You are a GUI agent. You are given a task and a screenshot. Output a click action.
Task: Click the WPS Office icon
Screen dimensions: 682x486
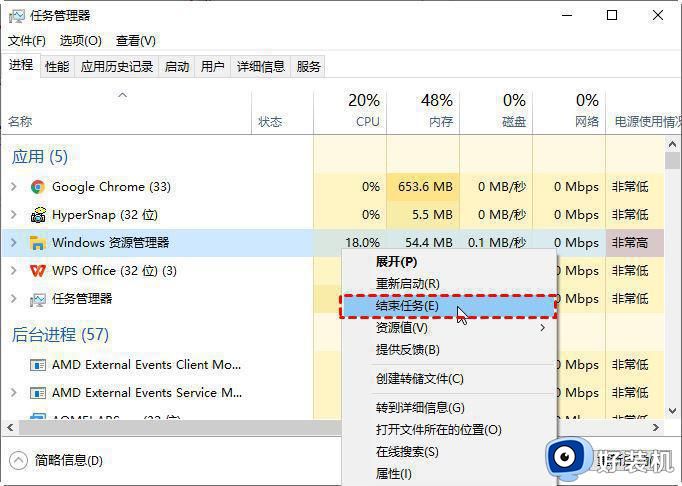point(38,271)
